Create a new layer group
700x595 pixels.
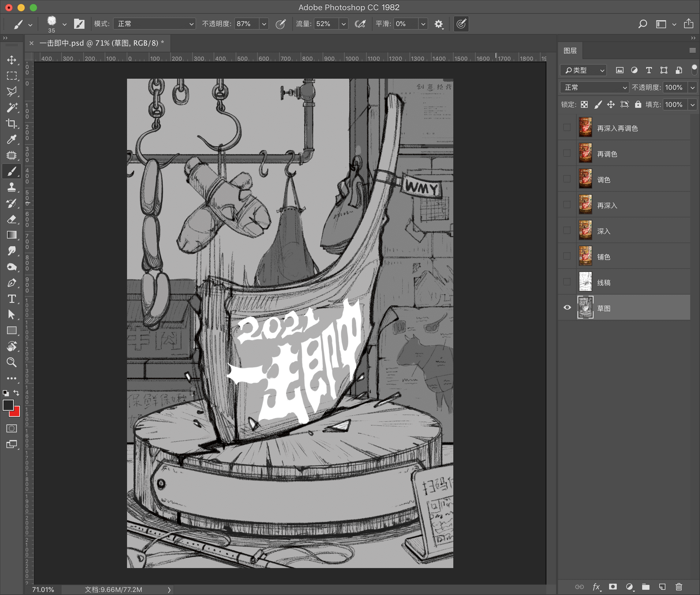point(646,586)
